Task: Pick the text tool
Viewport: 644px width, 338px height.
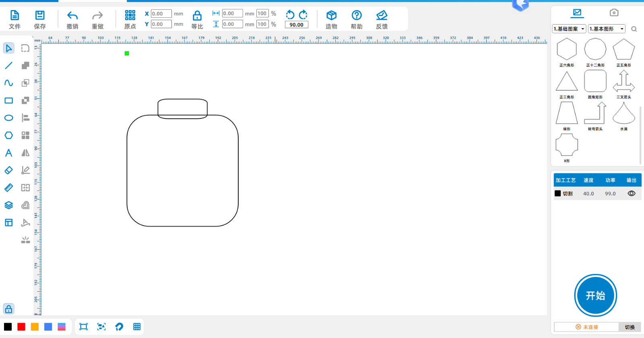Action: tap(8, 153)
